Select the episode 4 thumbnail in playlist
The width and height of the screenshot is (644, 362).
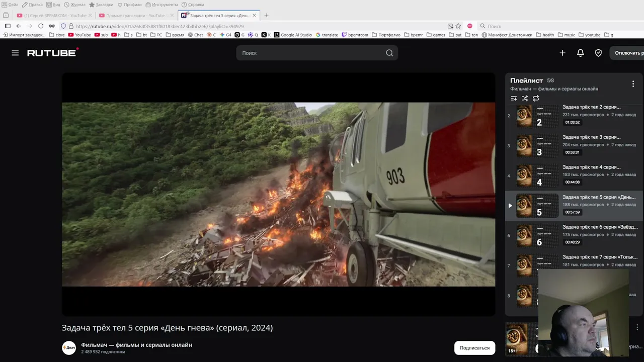click(537, 175)
